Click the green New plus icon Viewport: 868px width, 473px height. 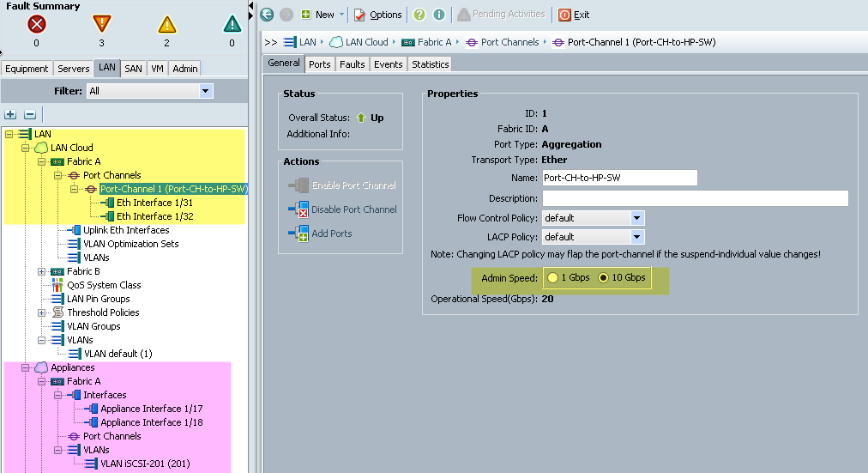[305, 15]
